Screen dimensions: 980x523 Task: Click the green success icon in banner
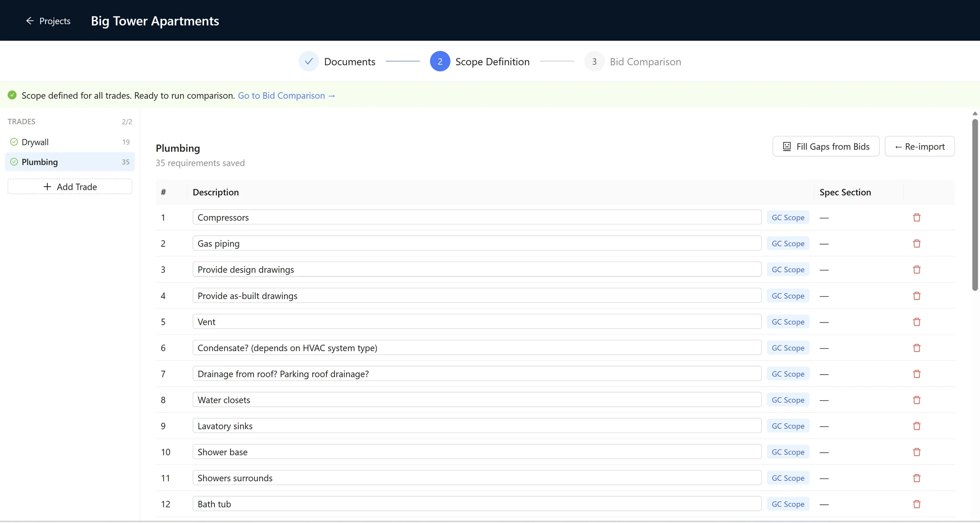[12, 95]
